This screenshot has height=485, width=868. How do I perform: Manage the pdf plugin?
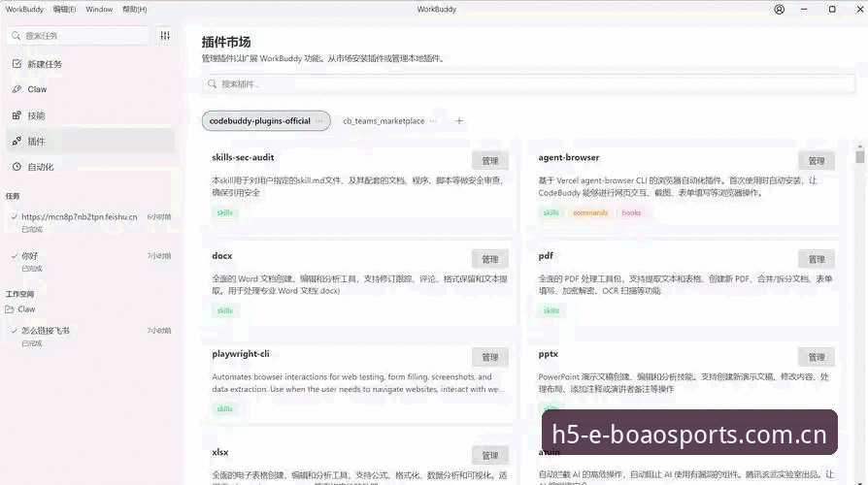[x=817, y=259]
